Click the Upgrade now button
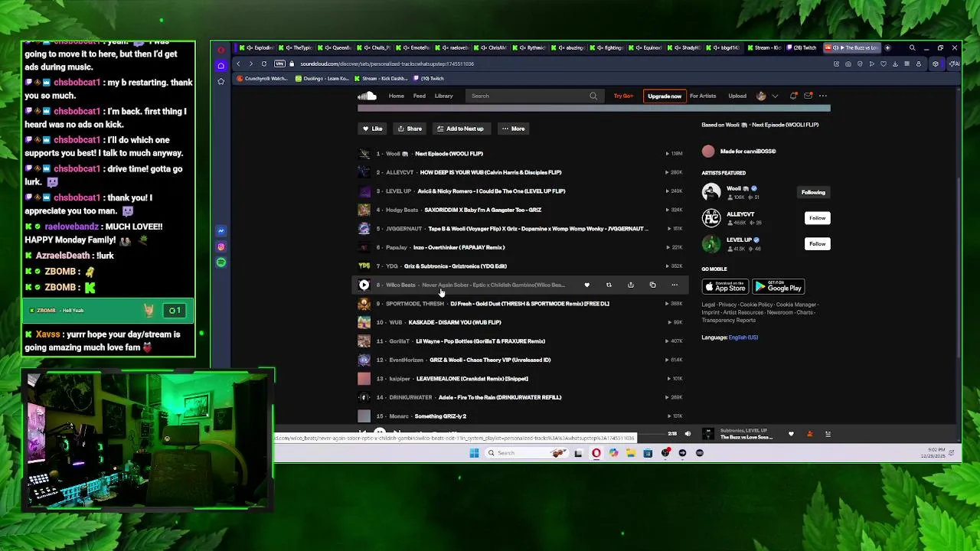This screenshot has width=980, height=551. [x=664, y=96]
